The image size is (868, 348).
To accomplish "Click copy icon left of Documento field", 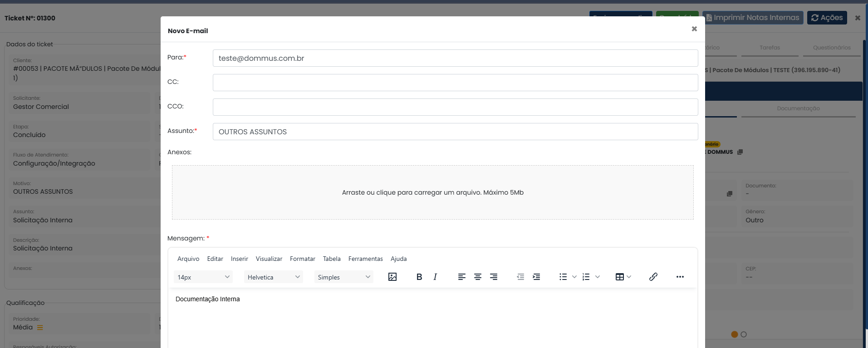I will tap(730, 194).
